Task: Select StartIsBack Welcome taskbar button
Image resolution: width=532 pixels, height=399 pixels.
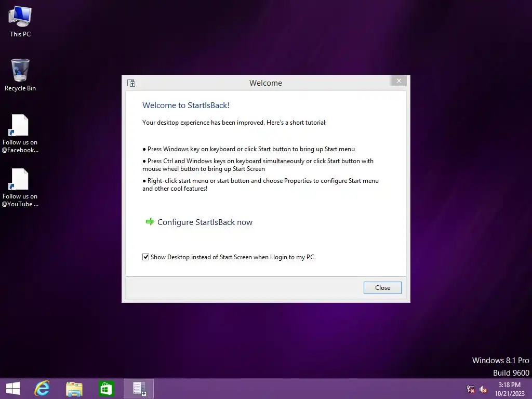Action: click(x=139, y=389)
